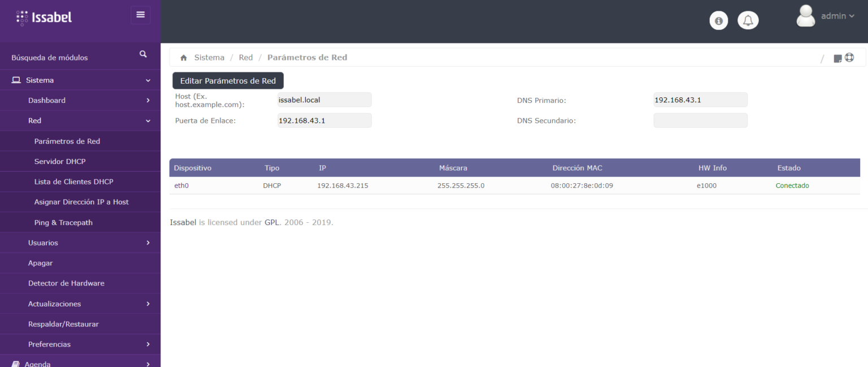Viewport: 868px width, 367px height.
Task: Click the GPL license link
Action: (271, 222)
